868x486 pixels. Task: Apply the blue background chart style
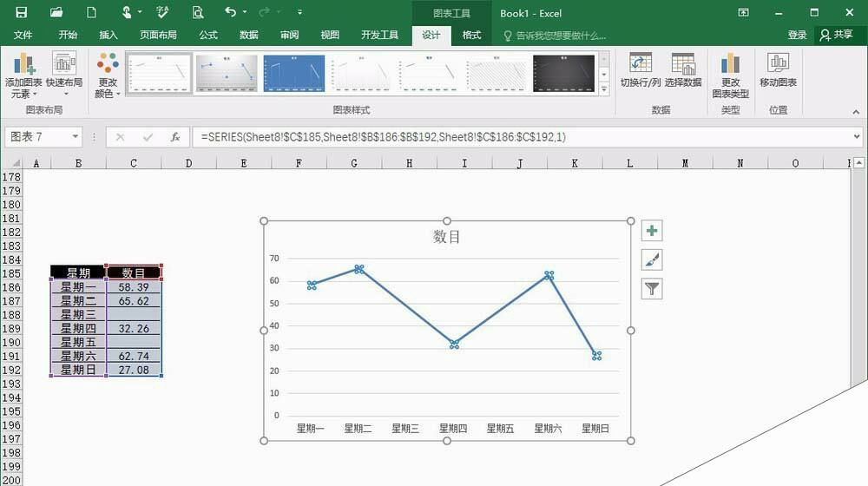[294, 74]
